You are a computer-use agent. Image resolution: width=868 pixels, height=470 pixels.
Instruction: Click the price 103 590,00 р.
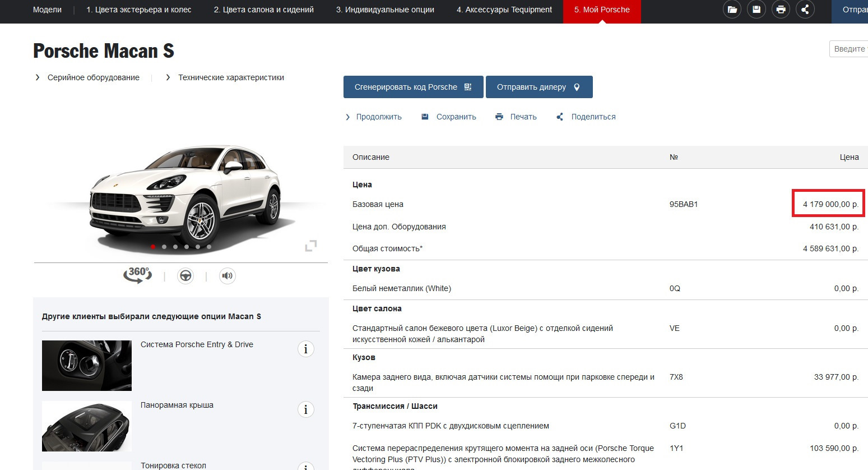pyautogui.click(x=834, y=448)
